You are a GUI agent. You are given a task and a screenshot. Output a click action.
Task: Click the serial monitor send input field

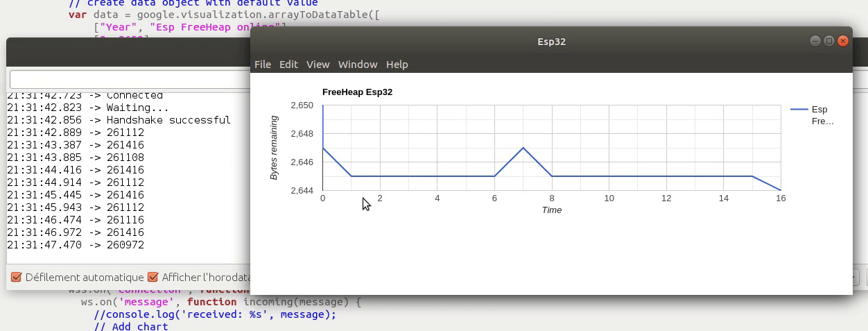[130, 79]
